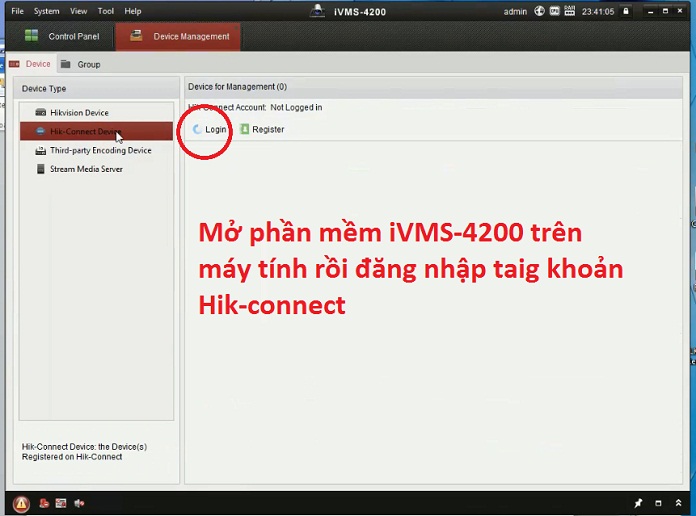
Task: Click the Register button
Action: pos(262,130)
